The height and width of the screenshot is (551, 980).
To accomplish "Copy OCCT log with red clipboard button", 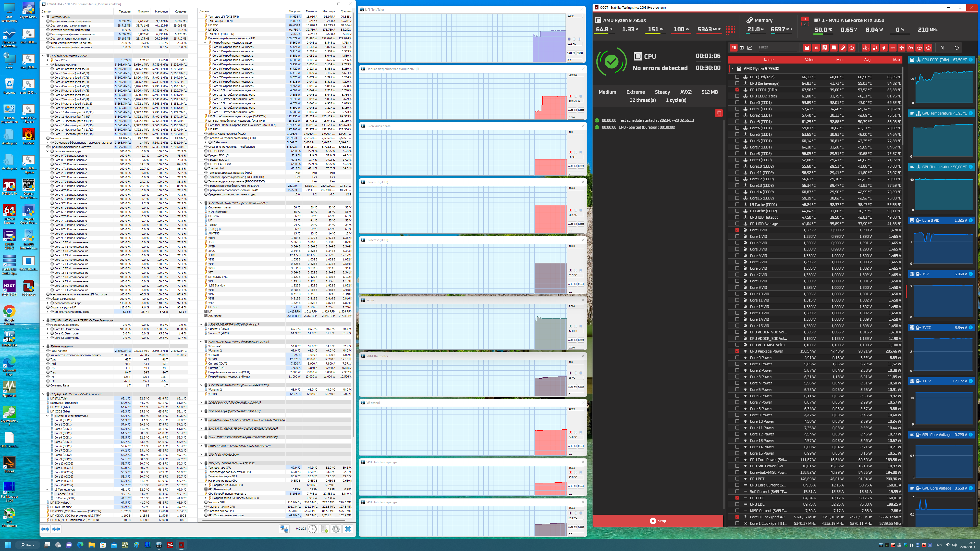I will [x=719, y=113].
